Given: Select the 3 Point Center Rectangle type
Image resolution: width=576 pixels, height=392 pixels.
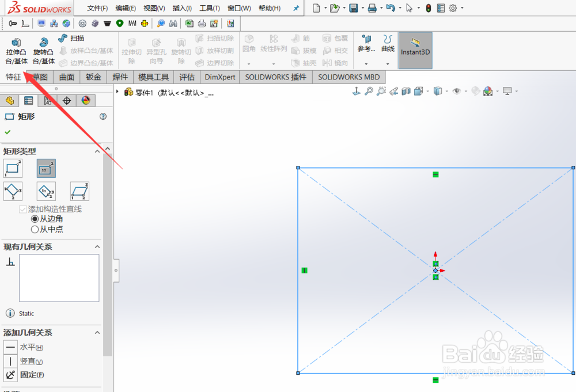Looking at the screenshot, I should pyautogui.click(x=46, y=191).
